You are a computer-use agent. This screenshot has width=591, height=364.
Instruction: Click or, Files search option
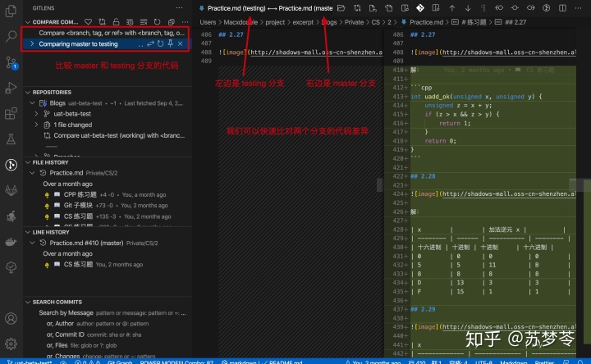pos(57,346)
